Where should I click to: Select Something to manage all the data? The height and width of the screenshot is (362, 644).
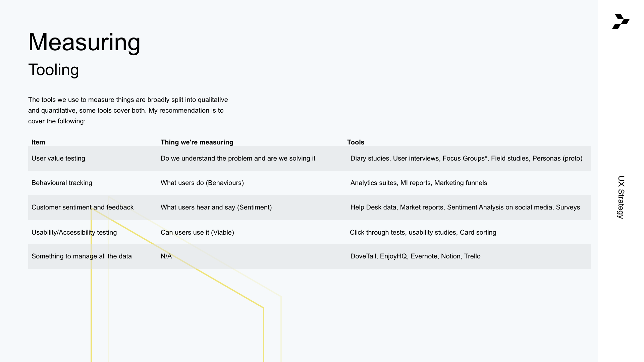82,256
